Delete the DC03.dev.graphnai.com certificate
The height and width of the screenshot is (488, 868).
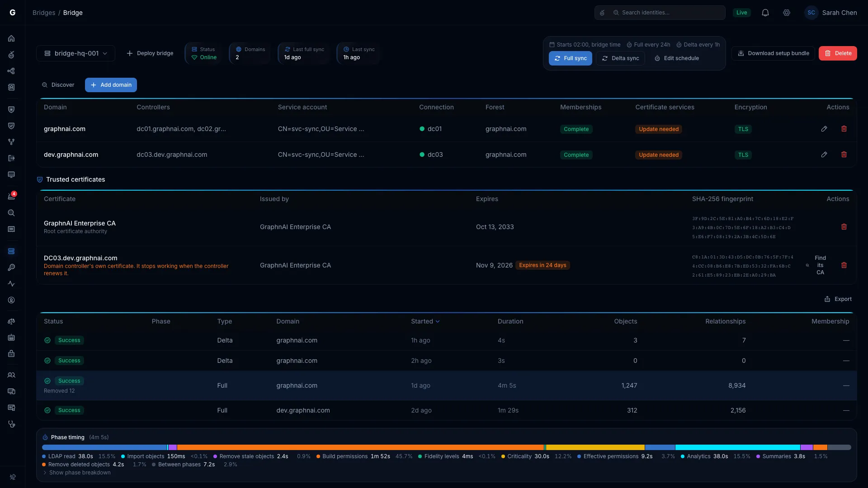coord(844,265)
